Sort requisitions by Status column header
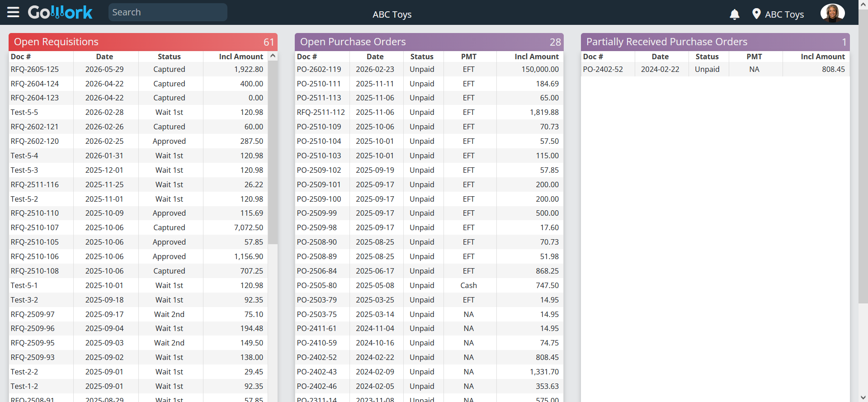The width and height of the screenshot is (868, 402). (x=169, y=57)
